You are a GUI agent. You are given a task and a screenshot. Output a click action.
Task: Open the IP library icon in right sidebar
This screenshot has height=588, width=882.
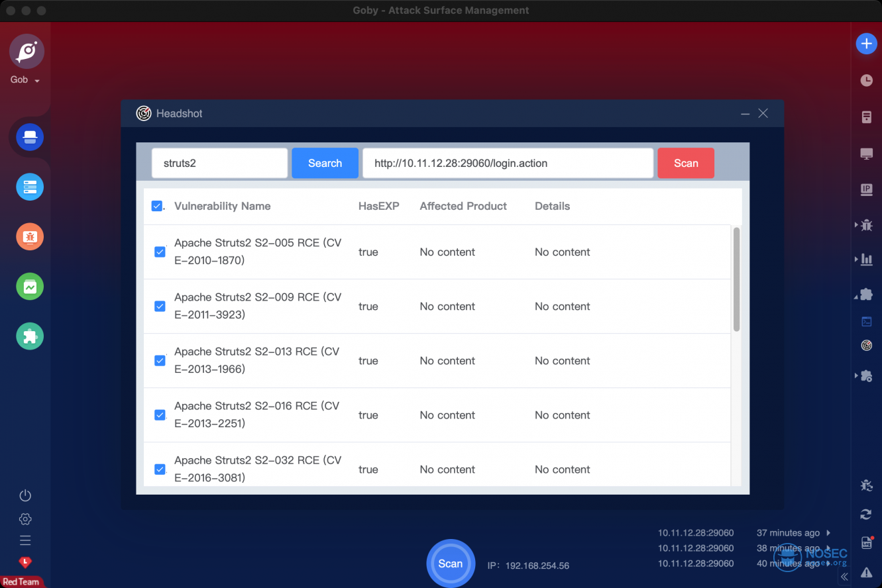pyautogui.click(x=866, y=190)
